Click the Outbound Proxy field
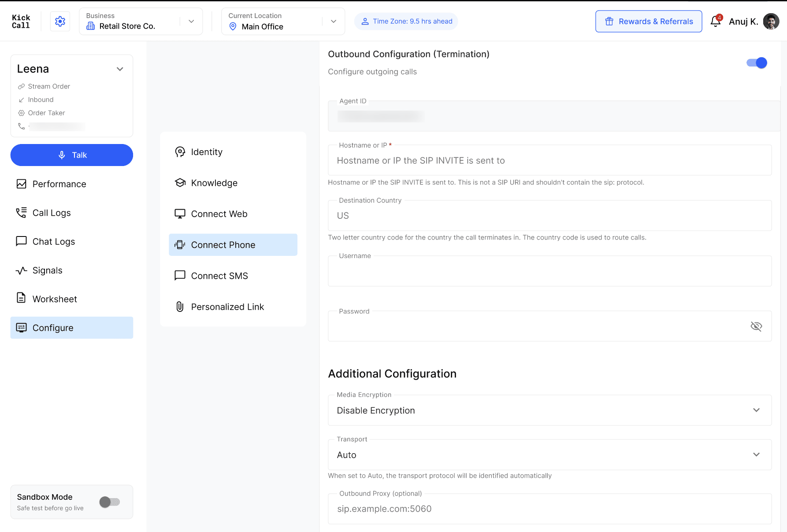Image resolution: width=787 pixels, height=532 pixels. point(549,509)
